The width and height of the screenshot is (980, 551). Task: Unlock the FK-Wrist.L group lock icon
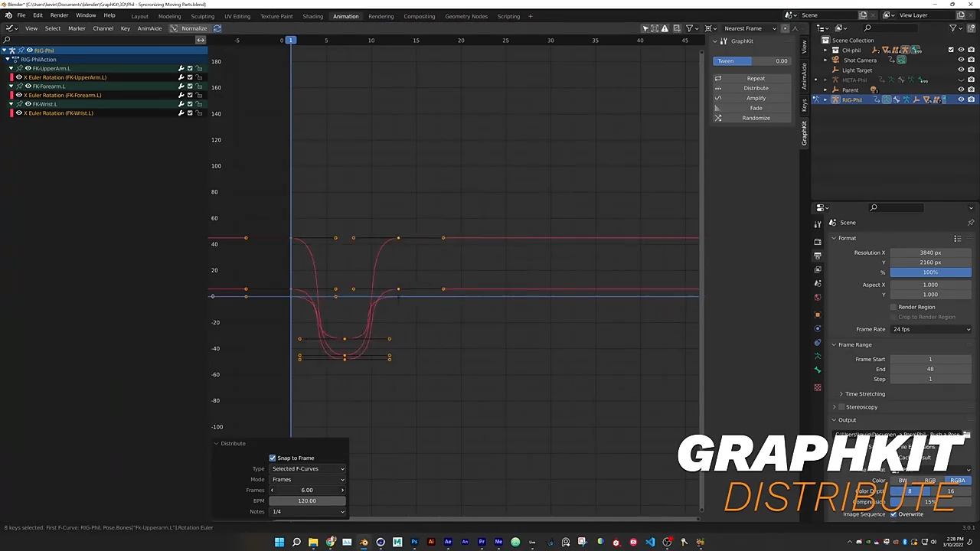pos(199,104)
